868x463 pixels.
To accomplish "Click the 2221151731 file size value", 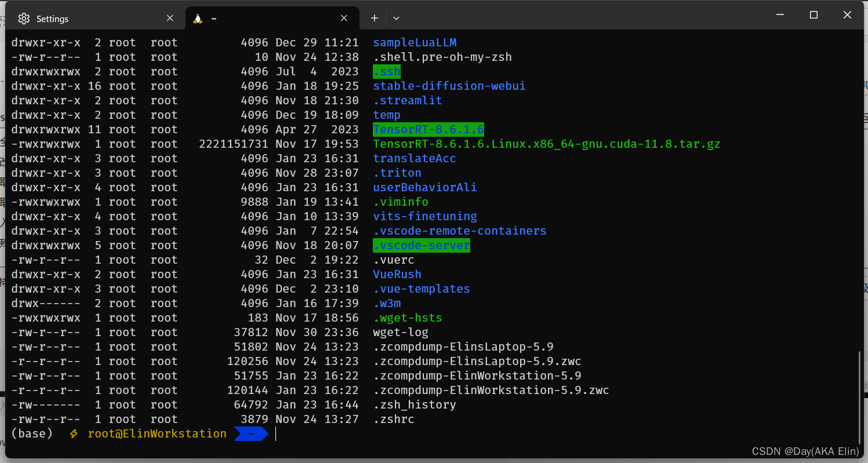I will point(234,144).
